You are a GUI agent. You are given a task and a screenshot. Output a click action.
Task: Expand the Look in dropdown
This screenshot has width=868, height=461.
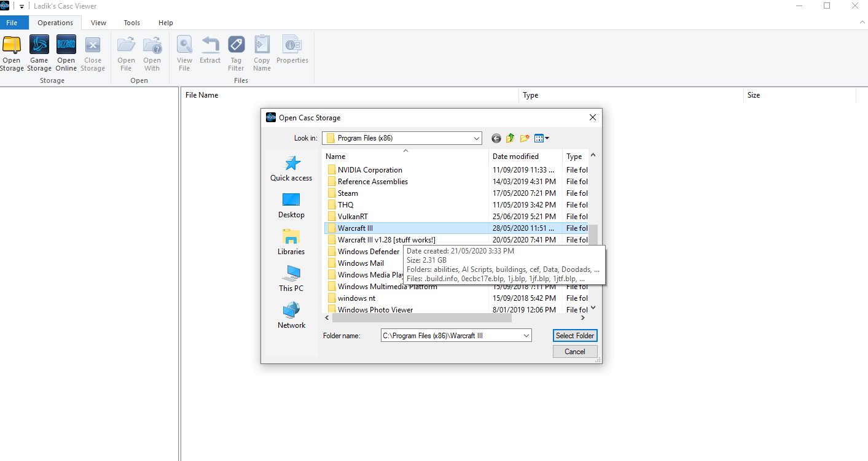click(477, 138)
